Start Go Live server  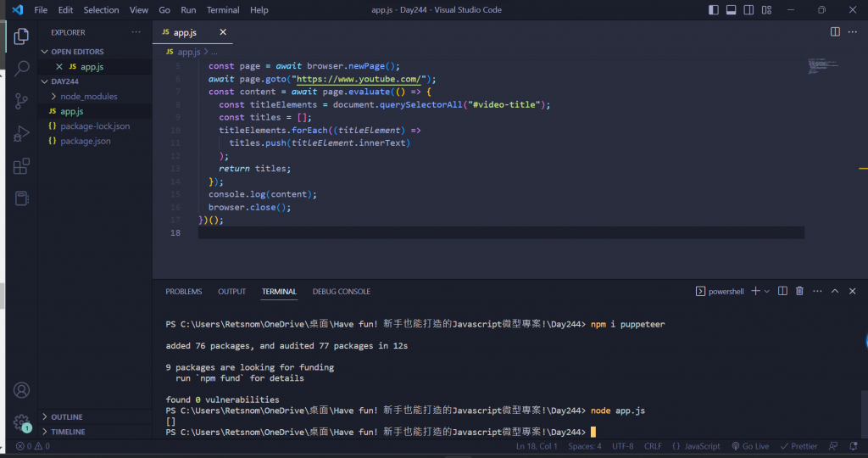pos(750,446)
